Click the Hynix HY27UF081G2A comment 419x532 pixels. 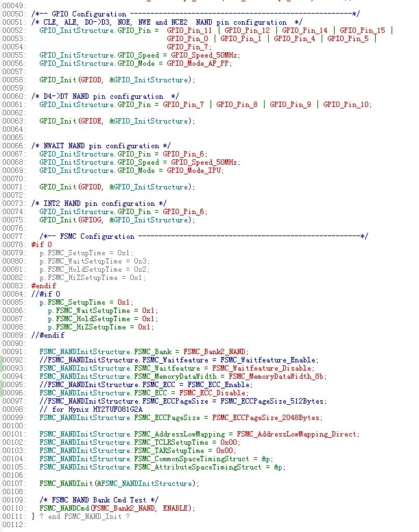click(x=91, y=410)
